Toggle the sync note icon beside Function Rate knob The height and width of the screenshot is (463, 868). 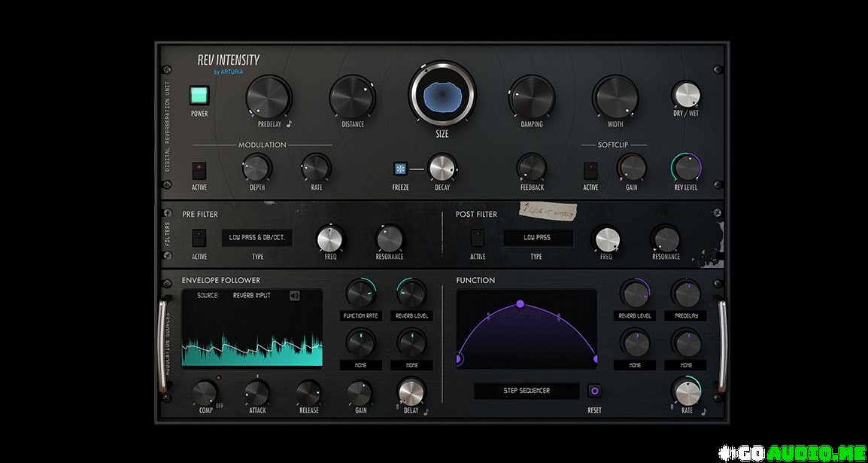[x=703, y=412]
